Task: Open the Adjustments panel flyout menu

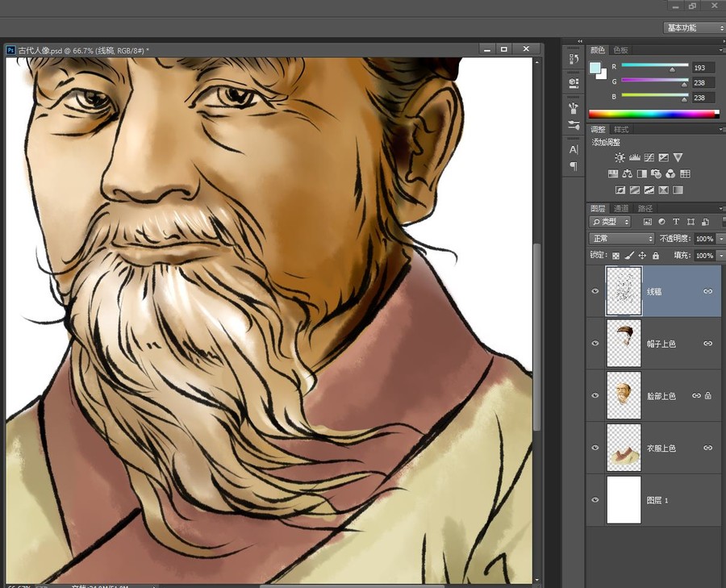Action: (x=722, y=129)
